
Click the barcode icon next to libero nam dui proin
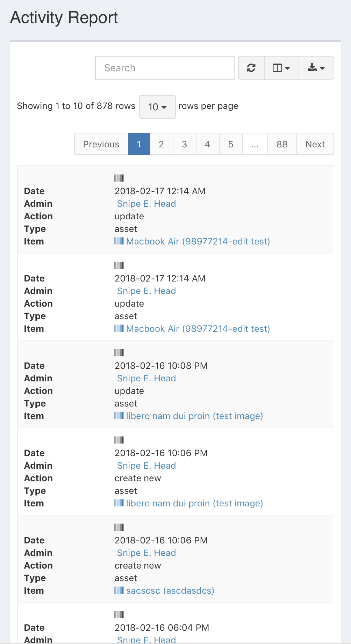tap(120, 416)
